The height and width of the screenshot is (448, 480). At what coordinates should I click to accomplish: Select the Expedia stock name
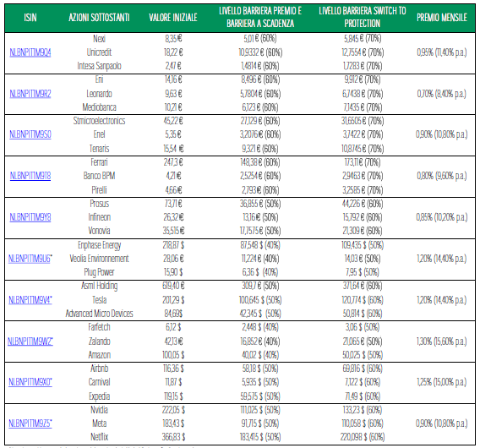(99, 396)
